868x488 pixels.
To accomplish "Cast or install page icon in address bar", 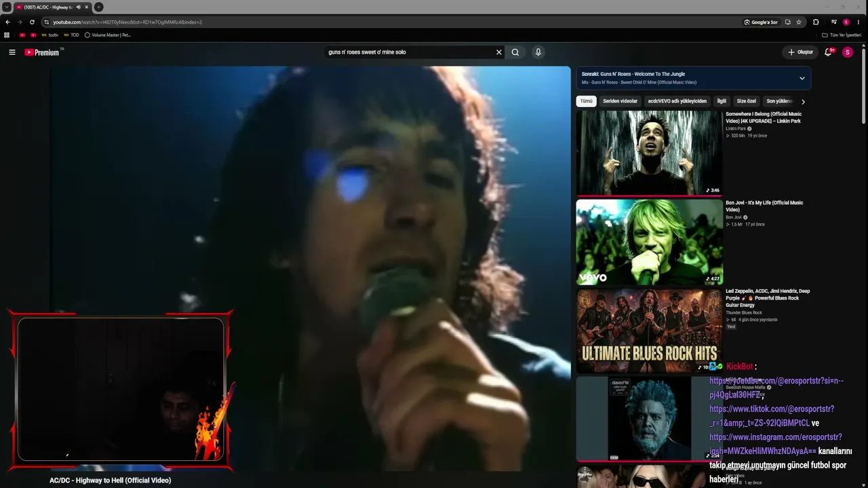I will [x=787, y=22].
